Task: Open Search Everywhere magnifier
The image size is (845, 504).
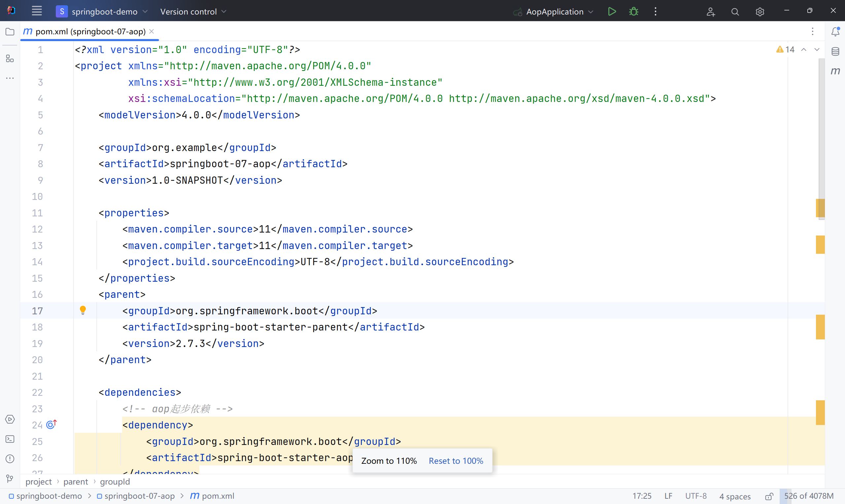Action: pos(735,12)
